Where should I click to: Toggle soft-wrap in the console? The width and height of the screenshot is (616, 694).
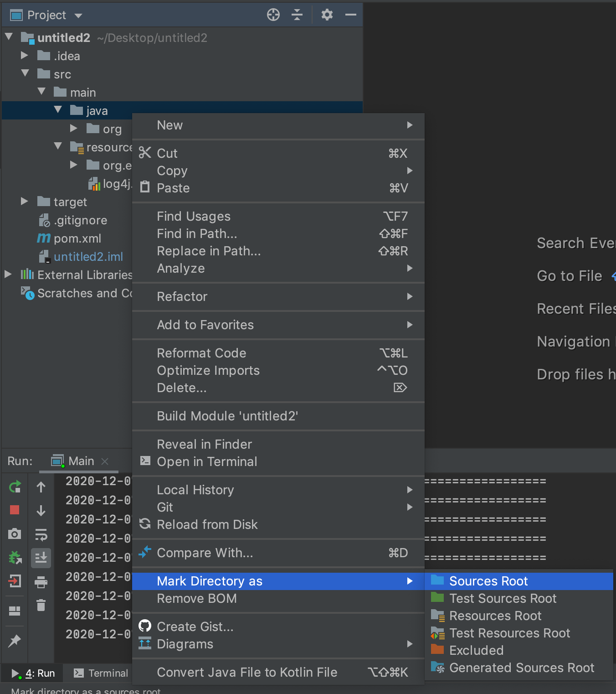(41, 534)
